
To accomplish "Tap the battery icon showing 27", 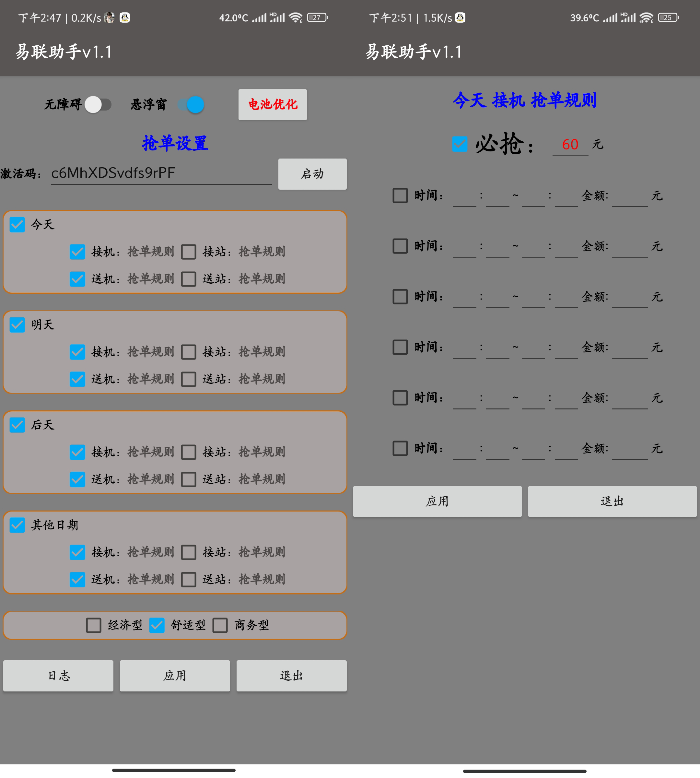I will tap(317, 18).
